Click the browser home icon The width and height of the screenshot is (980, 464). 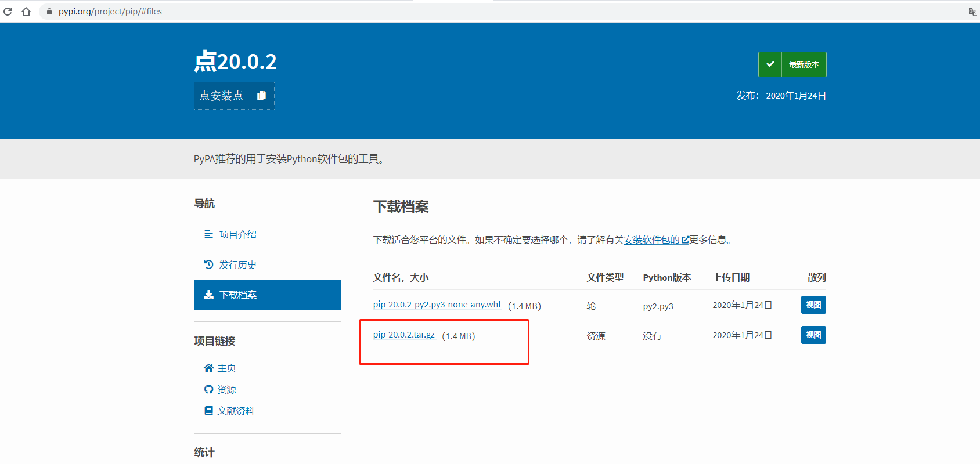coord(26,12)
